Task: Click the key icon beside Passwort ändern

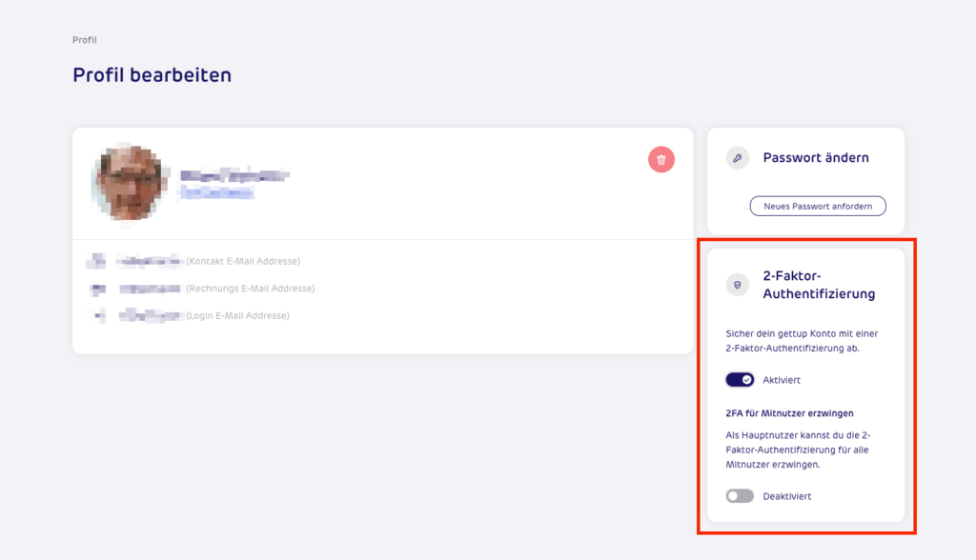Action: coord(737,158)
